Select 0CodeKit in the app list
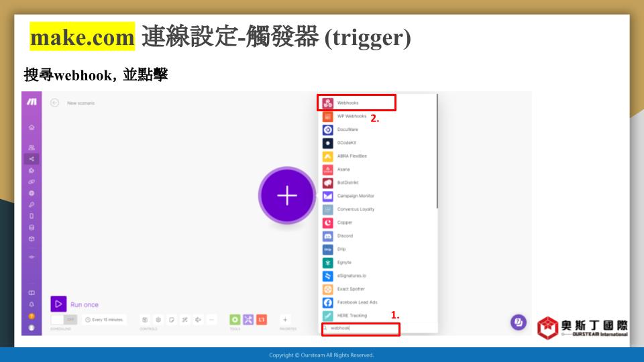The height and width of the screenshot is (362, 644). (x=378, y=143)
